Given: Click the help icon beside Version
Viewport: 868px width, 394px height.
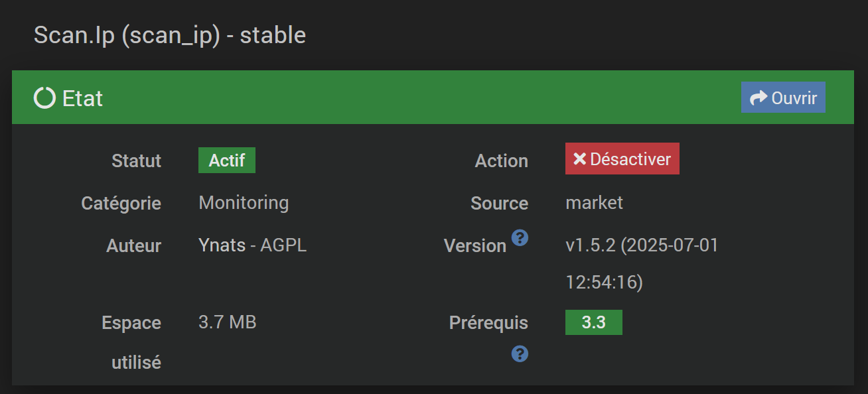Looking at the screenshot, I should pos(520,237).
